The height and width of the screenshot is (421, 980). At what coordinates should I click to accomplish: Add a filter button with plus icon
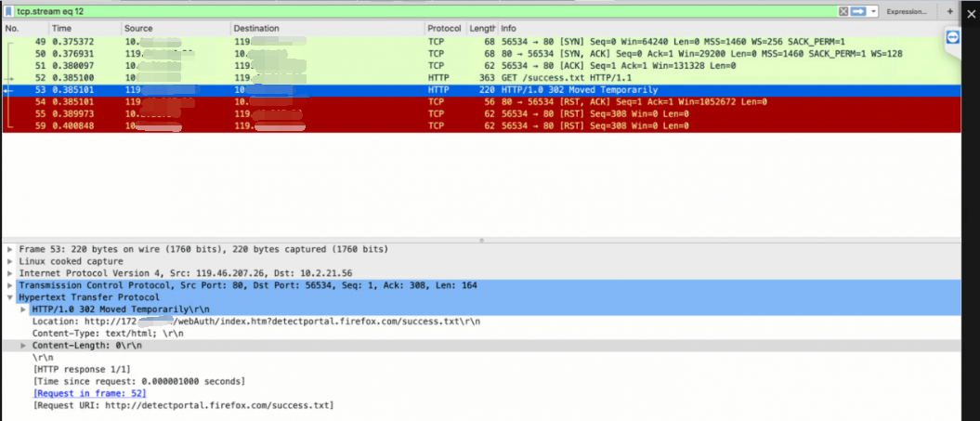[950, 11]
